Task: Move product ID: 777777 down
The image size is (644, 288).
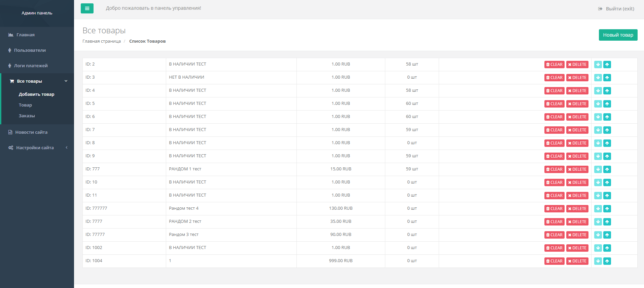Action: point(598,209)
